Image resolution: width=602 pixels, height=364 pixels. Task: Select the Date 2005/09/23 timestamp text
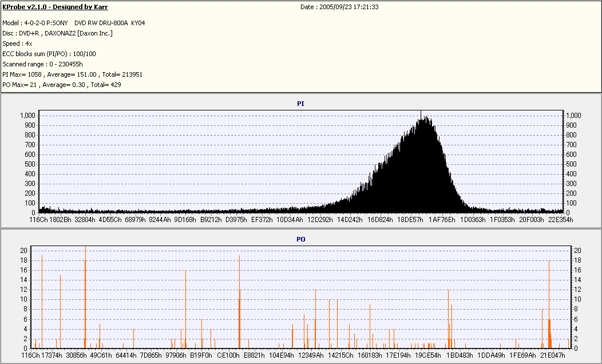[339, 7]
